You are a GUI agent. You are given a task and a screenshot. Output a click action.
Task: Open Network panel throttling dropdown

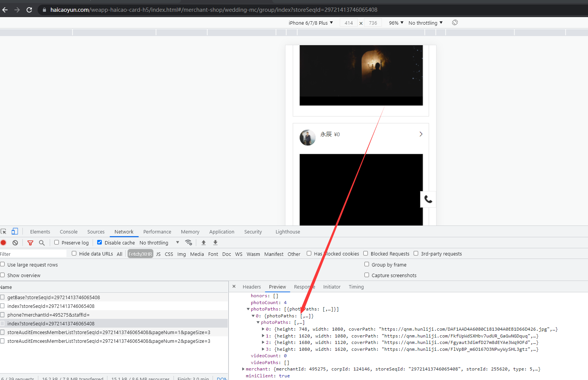[x=159, y=243]
